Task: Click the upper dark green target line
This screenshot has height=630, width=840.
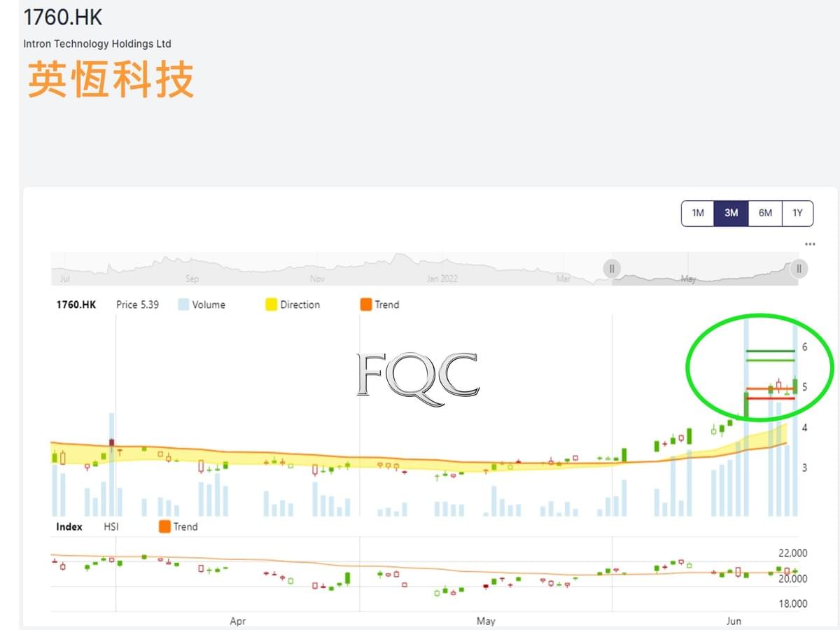Action: [x=771, y=351]
